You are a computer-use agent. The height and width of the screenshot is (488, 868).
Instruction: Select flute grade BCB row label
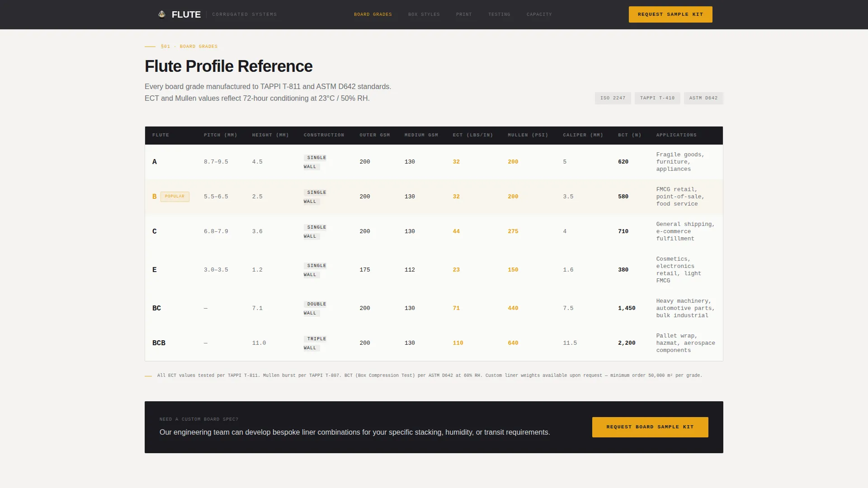(159, 343)
